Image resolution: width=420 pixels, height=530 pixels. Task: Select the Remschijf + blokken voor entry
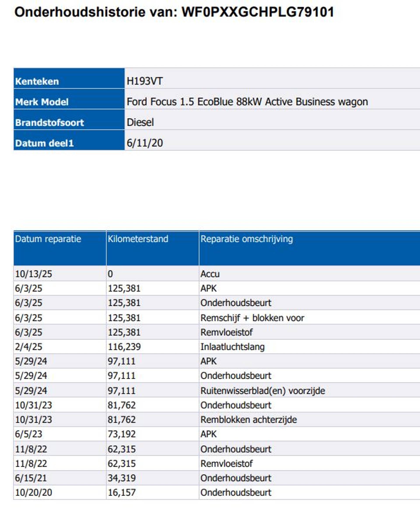252,318
